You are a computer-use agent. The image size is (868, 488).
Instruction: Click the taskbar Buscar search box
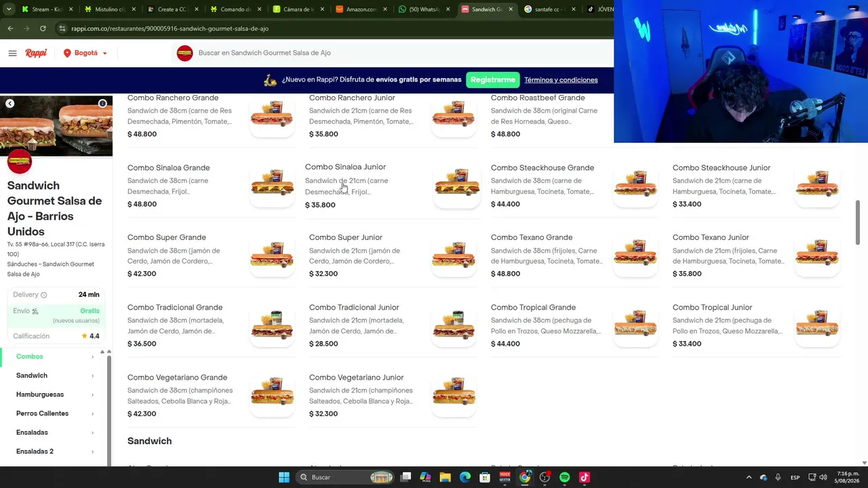point(346,477)
